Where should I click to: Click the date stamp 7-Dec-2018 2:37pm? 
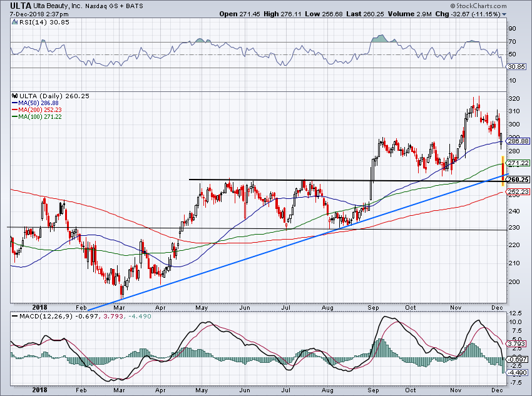coord(39,14)
